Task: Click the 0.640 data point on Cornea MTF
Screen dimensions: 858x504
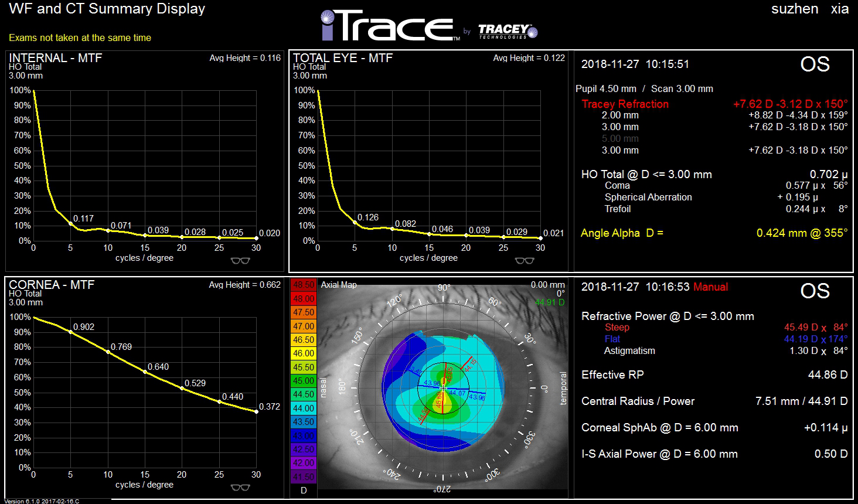Action: click(145, 372)
